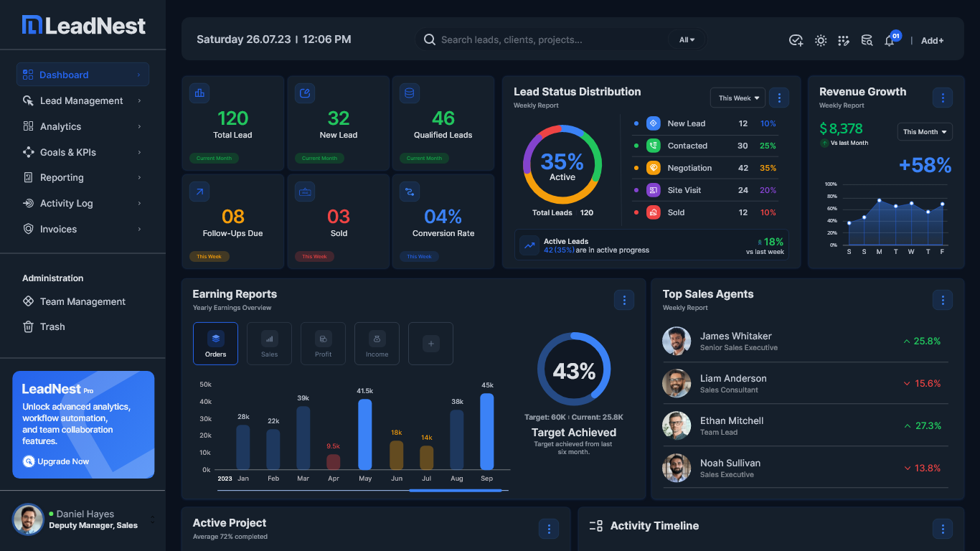Expand the Lead Management sidebar item
Viewport: 980px width, 551px height.
pyautogui.click(x=83, y=100)
